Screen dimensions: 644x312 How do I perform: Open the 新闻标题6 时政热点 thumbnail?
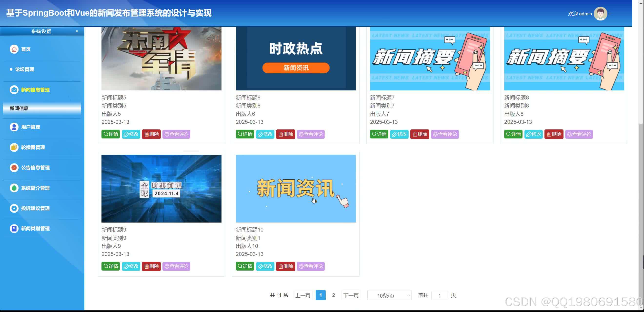click(295, 58)
